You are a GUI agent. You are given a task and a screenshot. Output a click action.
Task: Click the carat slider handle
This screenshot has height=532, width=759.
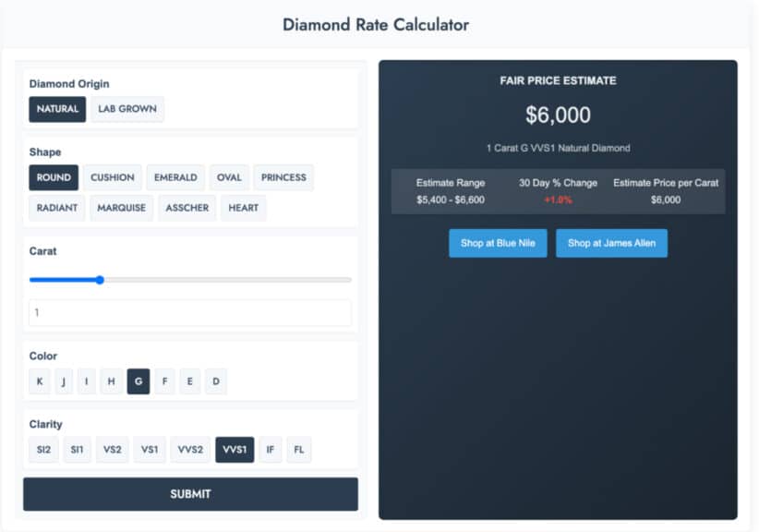tap(100, 280)
